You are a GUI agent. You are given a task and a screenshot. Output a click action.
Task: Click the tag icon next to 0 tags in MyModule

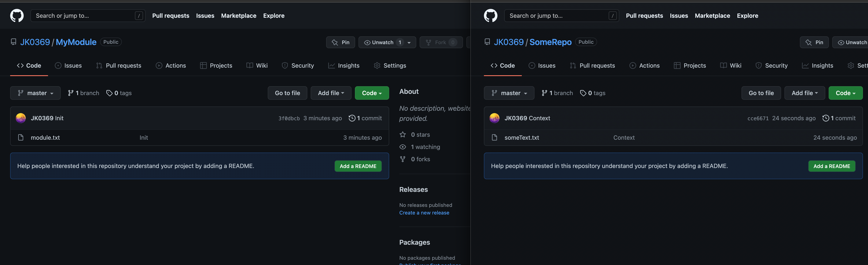[109, 93]
